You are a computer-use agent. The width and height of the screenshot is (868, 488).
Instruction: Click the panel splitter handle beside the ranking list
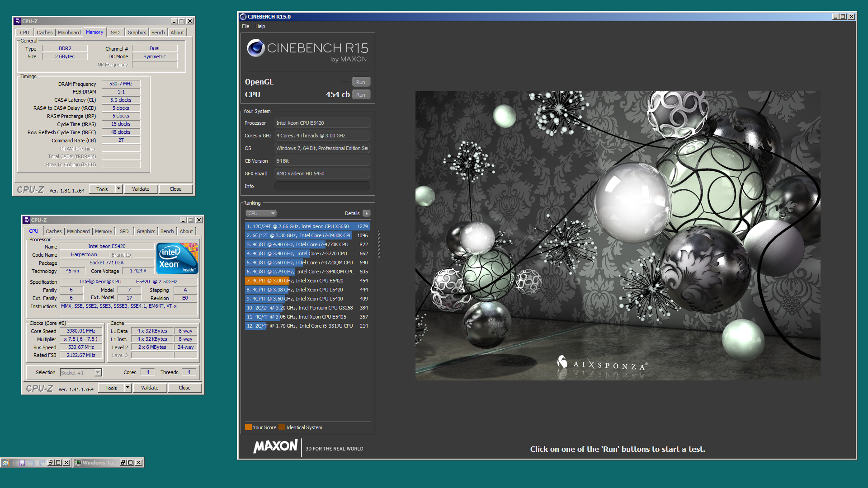pyautogui.click(x=379, y=244)
